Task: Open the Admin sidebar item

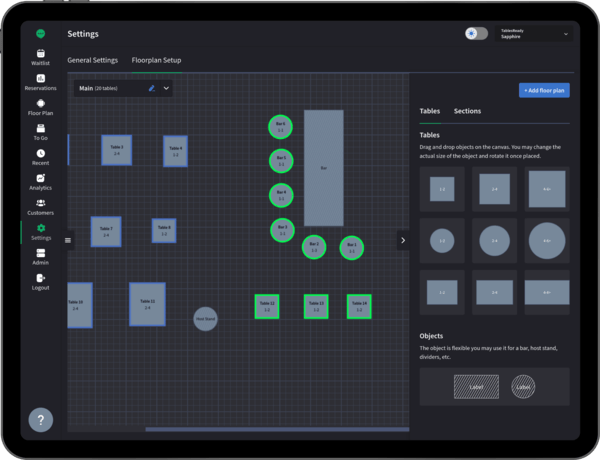Action: (41, 257)
